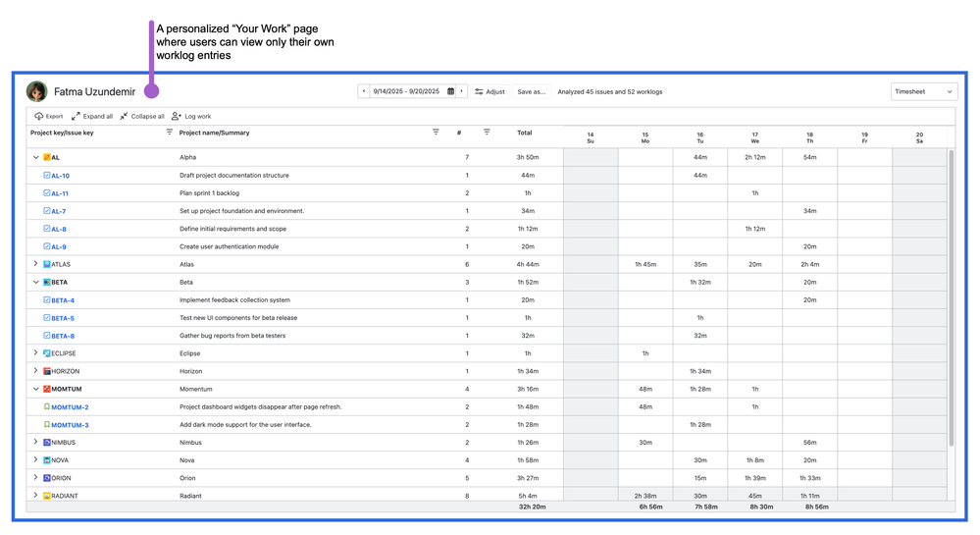
Task: Filter the Project name/Summary column
Action: click(x=437, y=132)
